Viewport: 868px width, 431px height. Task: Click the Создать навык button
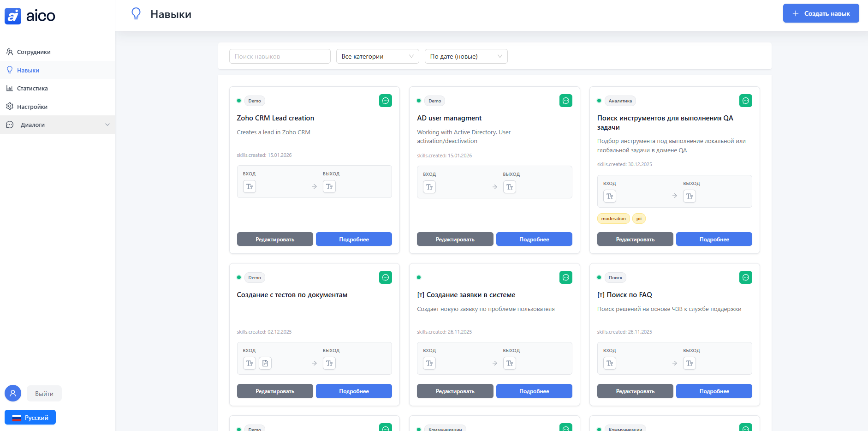click(x=821, y=13)
